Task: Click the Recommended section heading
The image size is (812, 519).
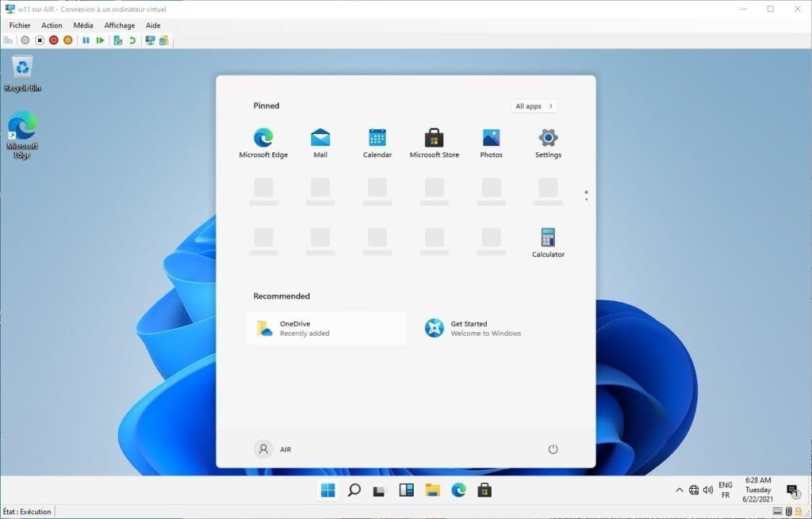Action: (282, 296)
